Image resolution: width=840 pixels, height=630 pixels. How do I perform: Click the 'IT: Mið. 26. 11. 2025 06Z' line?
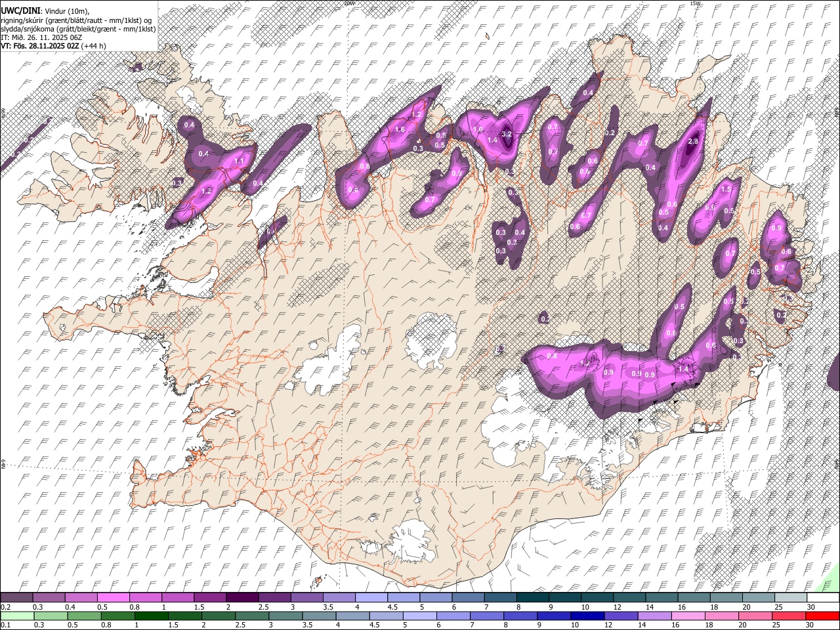pos(41,37)
